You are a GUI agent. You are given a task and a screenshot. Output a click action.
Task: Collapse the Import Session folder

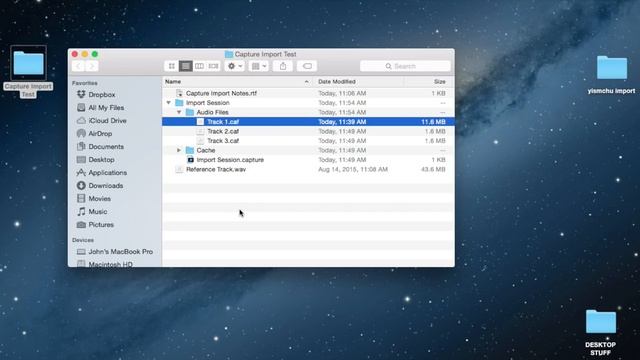[x=169, y=103]
